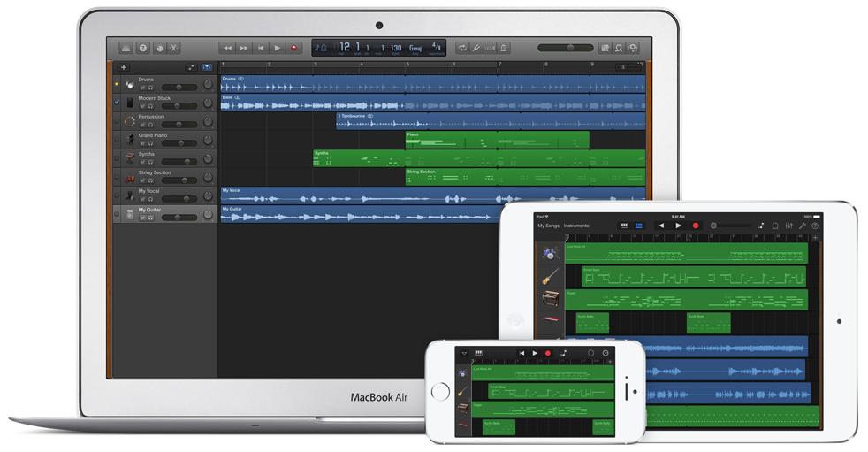Open the loop browser on the iPad
868x452 pixels.
[x=775, y=226]
